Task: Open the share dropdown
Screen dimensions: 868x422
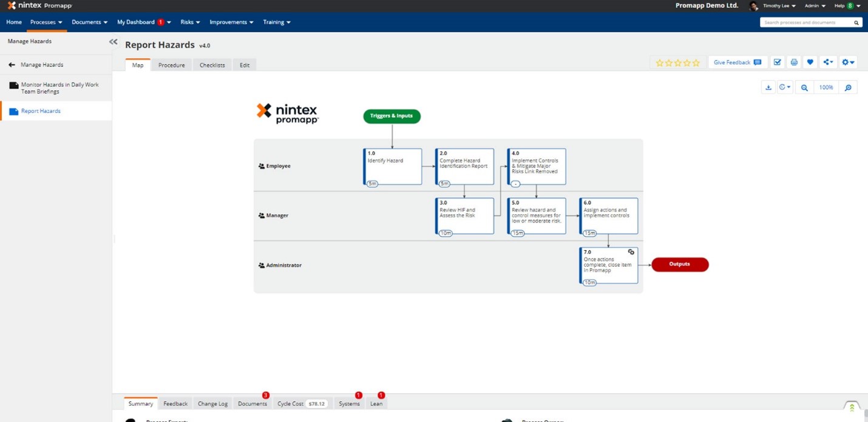Action: point(828,63)
